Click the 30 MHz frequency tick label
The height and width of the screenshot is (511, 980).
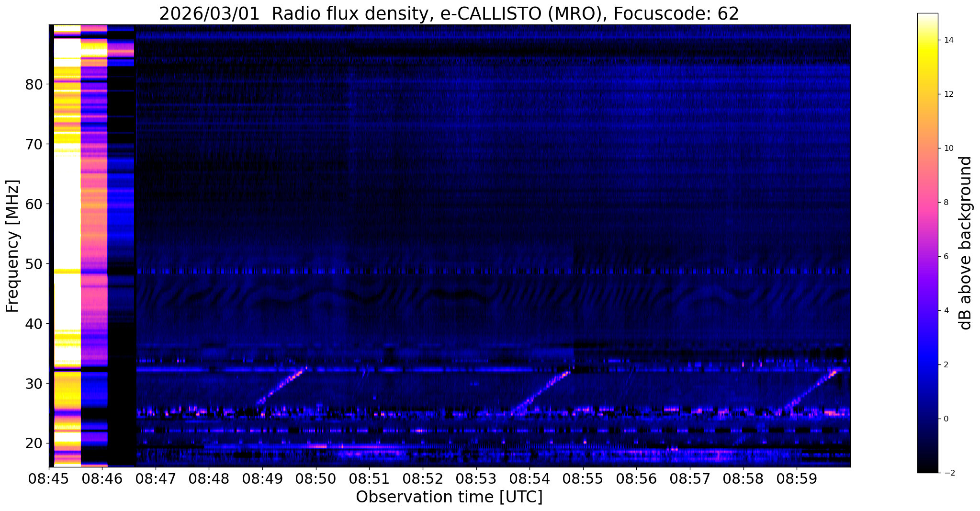tap(34, 384)
